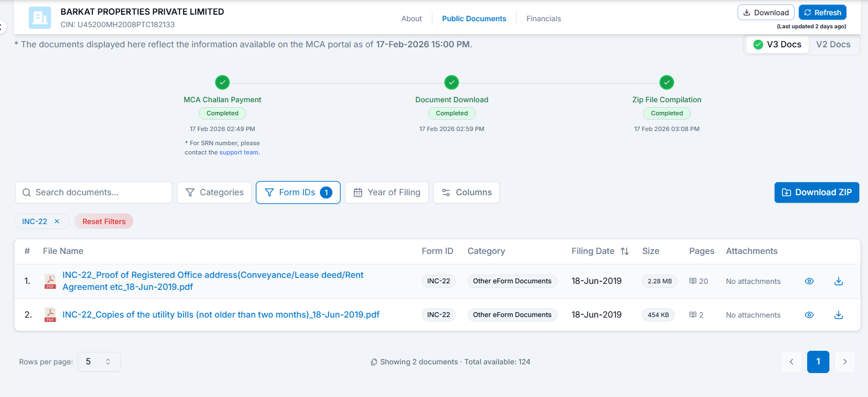This screenshot has height=397, width=868.
Task: Preview the Proof of Registered Office document
Action: tap(809, 281)
